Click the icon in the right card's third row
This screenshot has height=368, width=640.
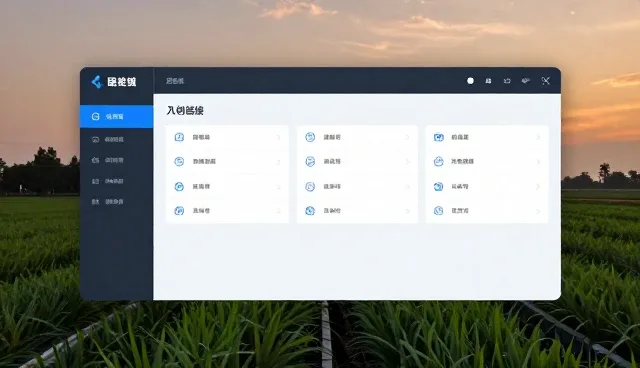(x=439, y=186)
